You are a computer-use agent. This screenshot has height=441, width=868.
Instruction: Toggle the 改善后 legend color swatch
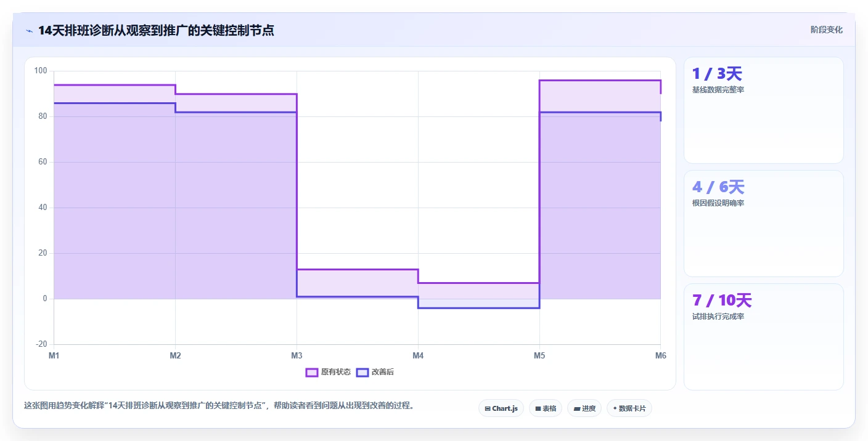click(x=362, y=372)
